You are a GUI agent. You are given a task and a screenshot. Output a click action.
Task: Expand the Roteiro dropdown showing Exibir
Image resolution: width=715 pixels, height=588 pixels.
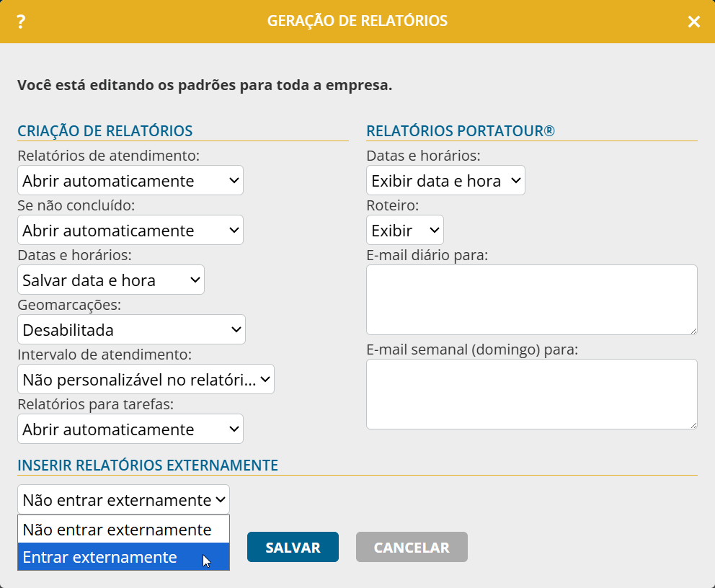click(404, 231)
